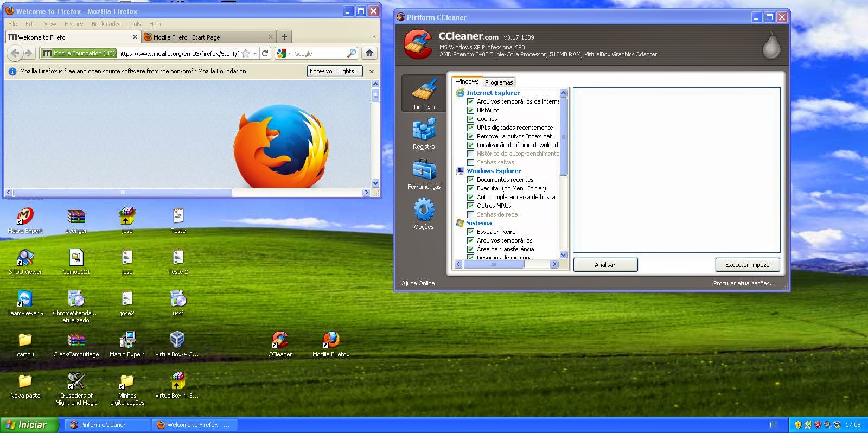
Task: Click Piriform CCleaner taskbar button
Action: (107, 425)
